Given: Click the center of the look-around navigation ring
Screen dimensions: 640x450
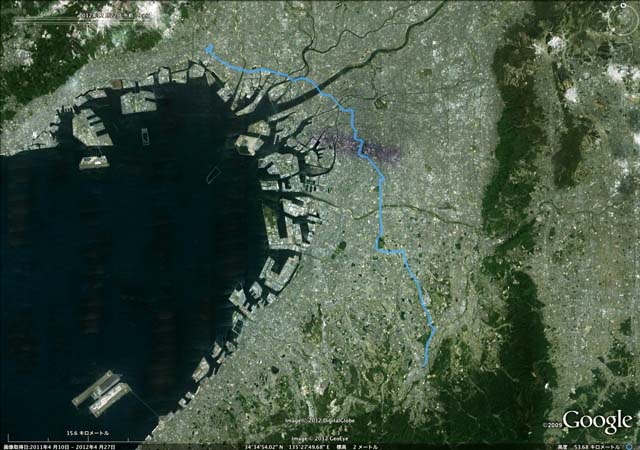Looking at the screenshot, I should [623, 19].
